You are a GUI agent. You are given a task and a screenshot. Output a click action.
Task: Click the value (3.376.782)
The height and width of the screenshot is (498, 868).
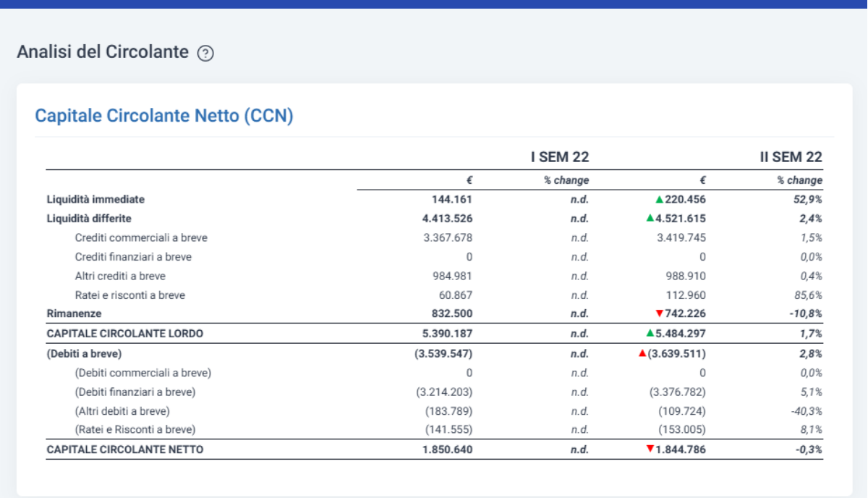(x=678, y=392)
